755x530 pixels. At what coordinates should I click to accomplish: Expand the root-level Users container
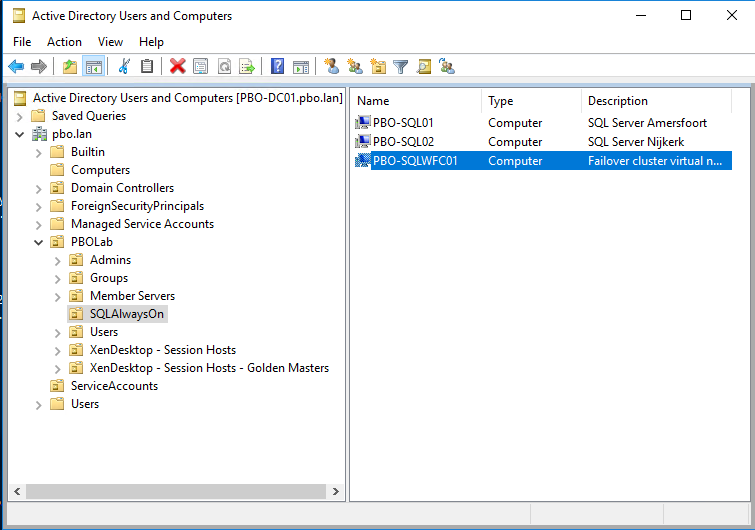click(x=39, y=405)
